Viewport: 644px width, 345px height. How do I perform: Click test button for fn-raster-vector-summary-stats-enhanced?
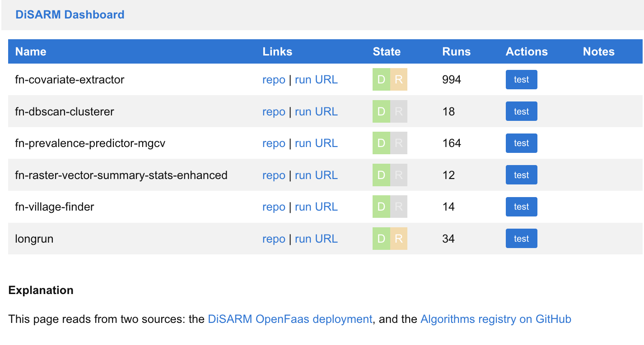[x=521, y=175]
